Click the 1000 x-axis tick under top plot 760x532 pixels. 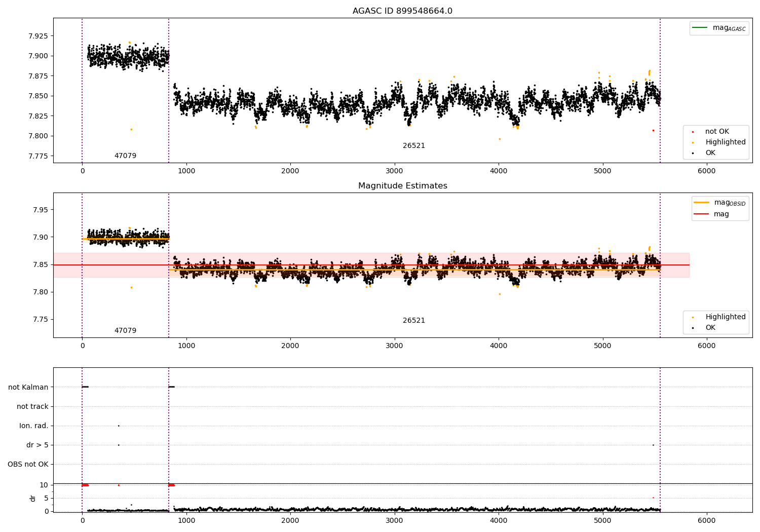(186, 171)
